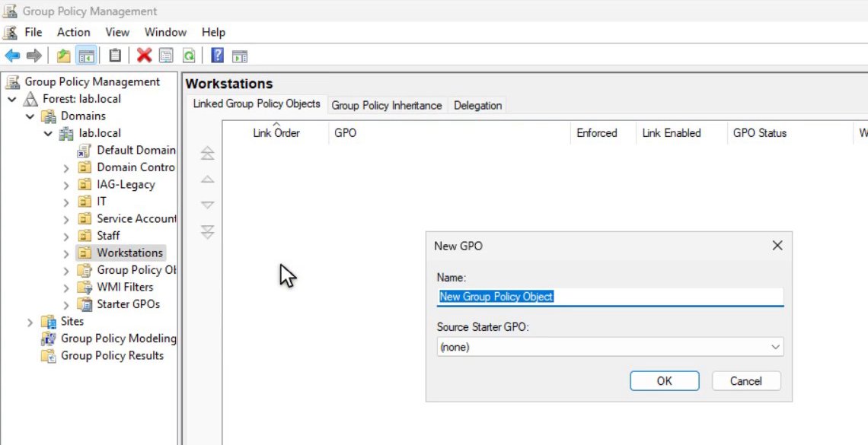Image resolution: width=868 pixels, height=445 pixels.
Task: Select the Workstations tree item
Action: (129, 253)
